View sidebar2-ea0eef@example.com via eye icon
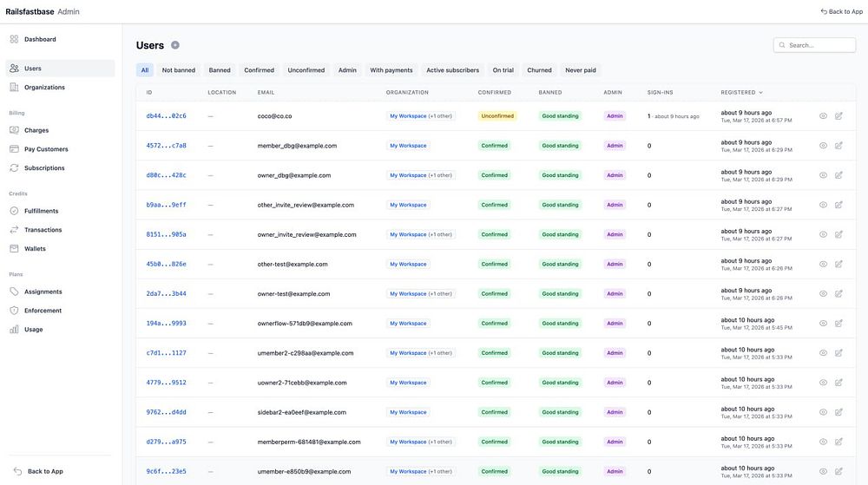Image resolution: width=868 pixels, height=485 pixels. click(823, 413)
